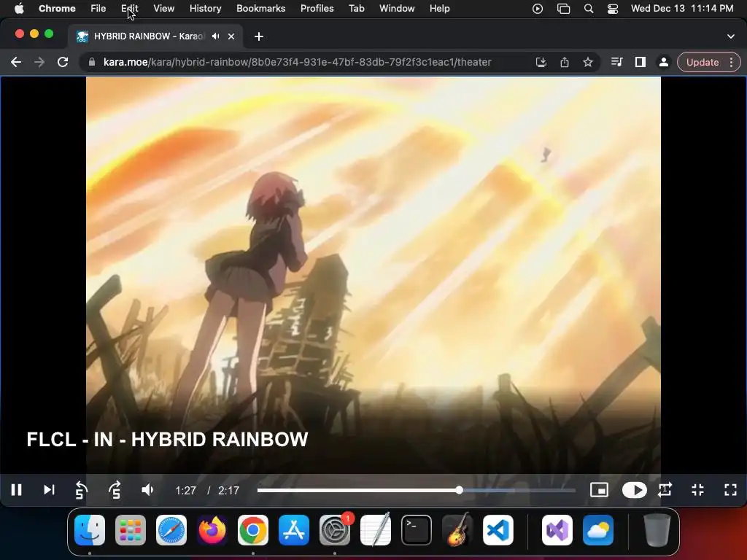Image resolution: width=747 pixels, height=560 pixels.
Task: Open Launchpad from the dock
Action: [x=131, y=530]
